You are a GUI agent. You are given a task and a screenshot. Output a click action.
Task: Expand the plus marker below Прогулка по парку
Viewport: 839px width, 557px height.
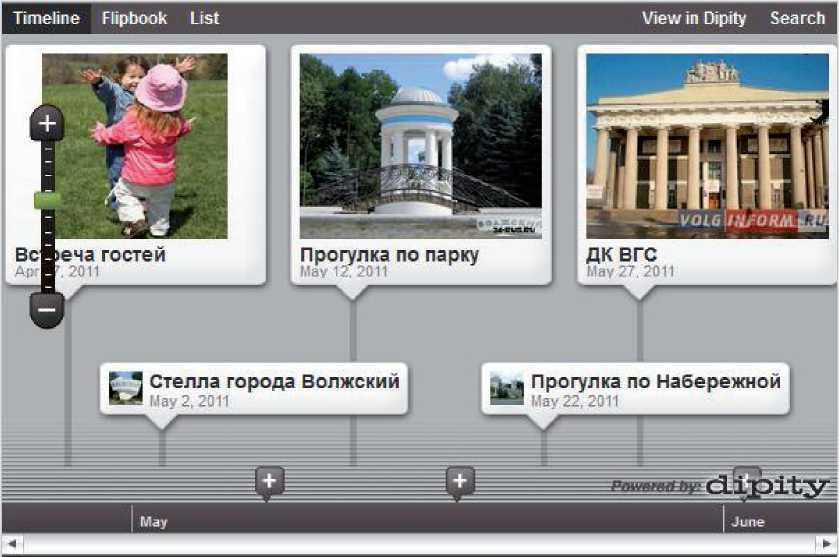(460, 482)
